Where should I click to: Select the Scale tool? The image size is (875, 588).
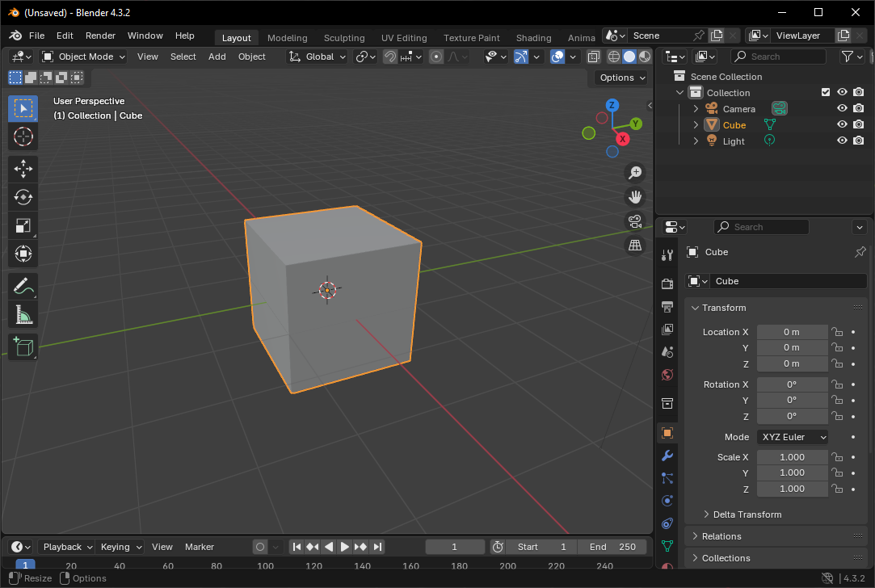(23, 227)
